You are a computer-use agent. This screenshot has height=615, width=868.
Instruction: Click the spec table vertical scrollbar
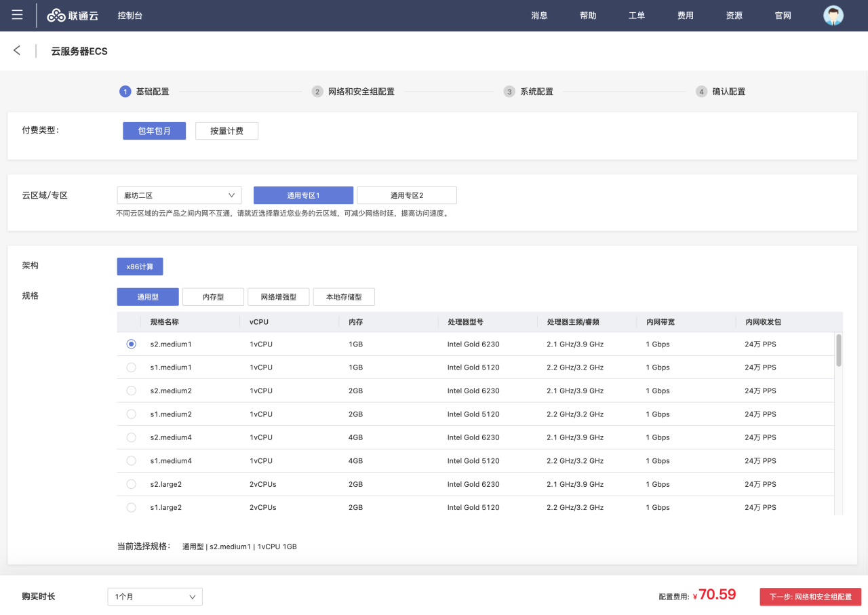839,351
